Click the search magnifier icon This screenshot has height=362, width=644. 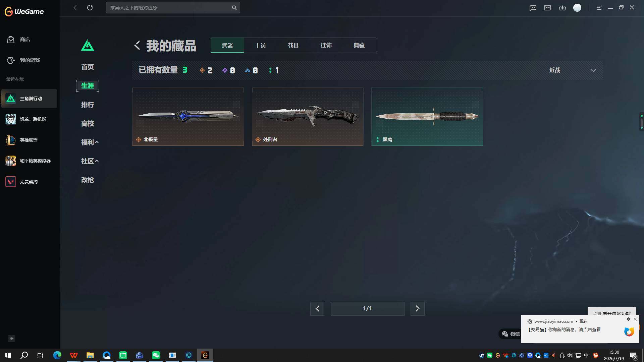click(x=234, y=8)
